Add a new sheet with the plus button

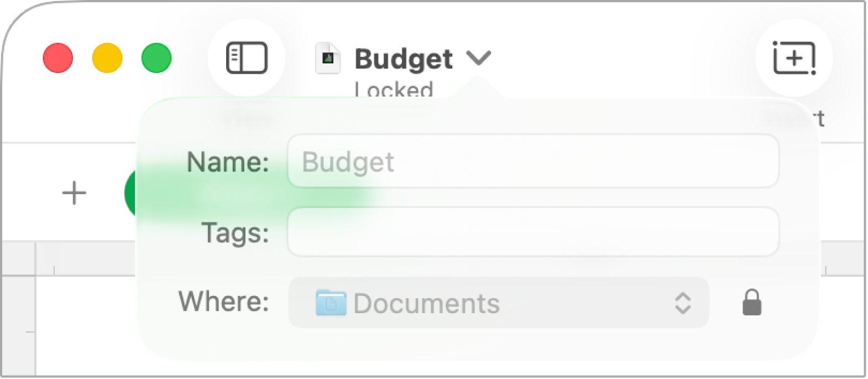pos(74,193)
